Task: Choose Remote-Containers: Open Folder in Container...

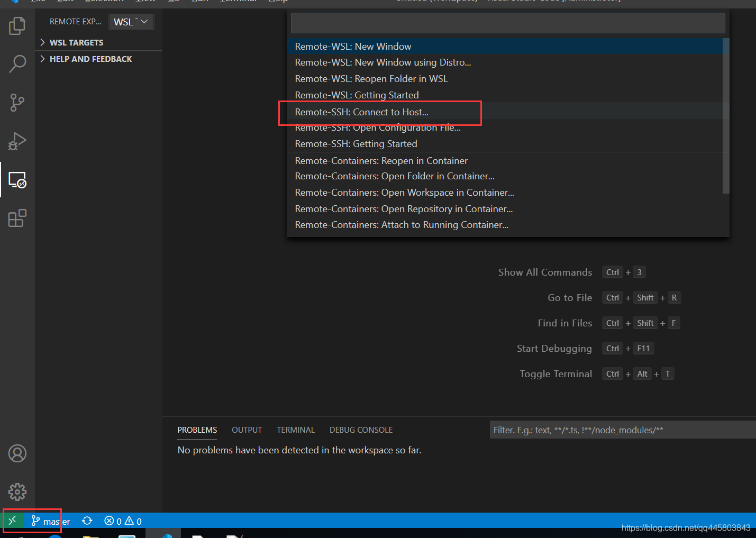Action: [505, 176]
